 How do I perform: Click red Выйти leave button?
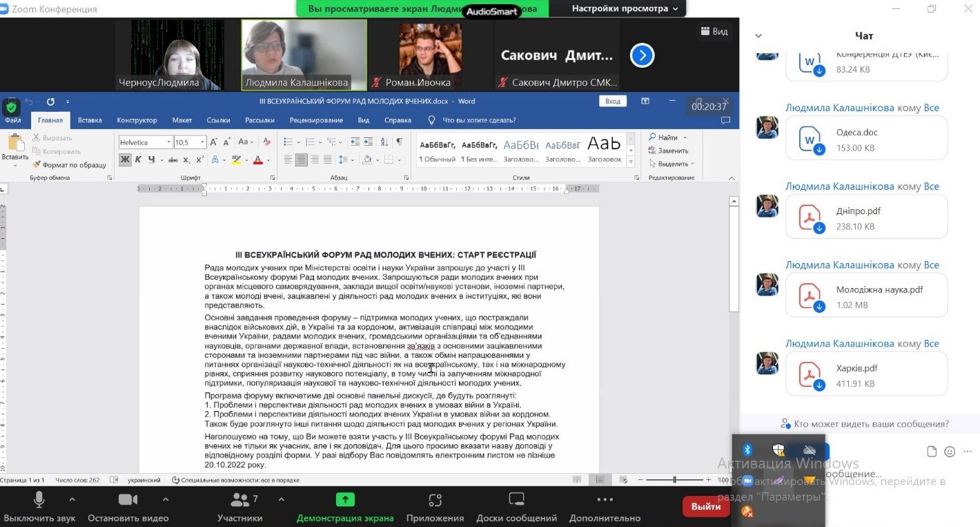(x=706, y=506)
